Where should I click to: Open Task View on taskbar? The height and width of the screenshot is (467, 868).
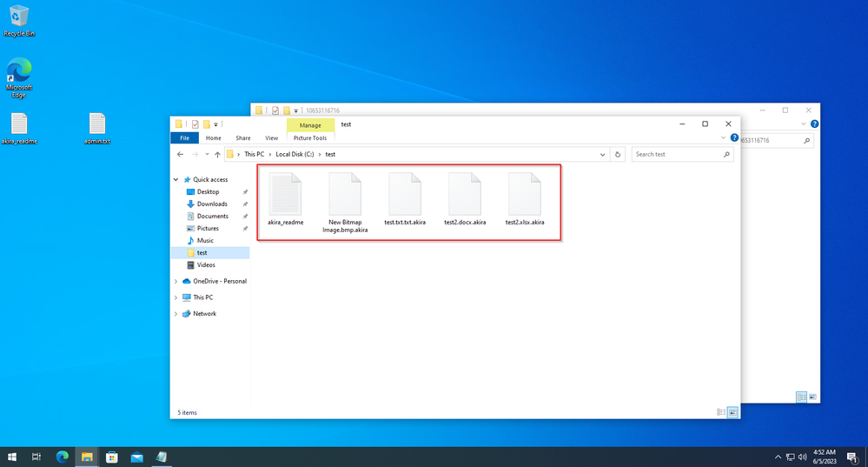point(36,457)
